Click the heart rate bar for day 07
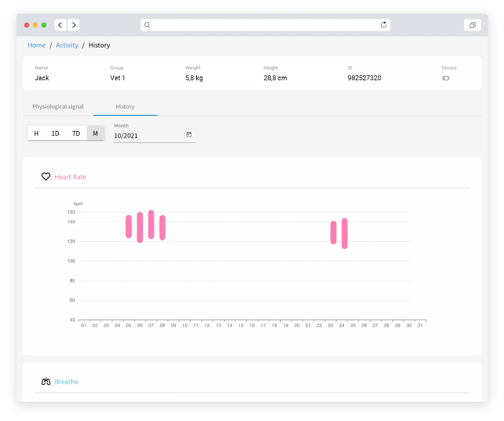504x421 pixels. pyautogui.click(x=151, y=225)
